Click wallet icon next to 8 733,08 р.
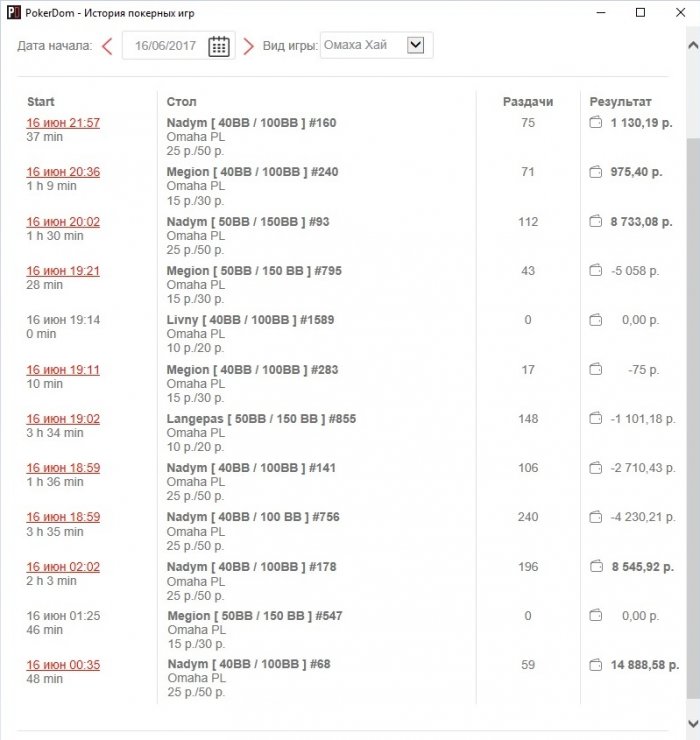The image size is (700, 740). point(596,221)
